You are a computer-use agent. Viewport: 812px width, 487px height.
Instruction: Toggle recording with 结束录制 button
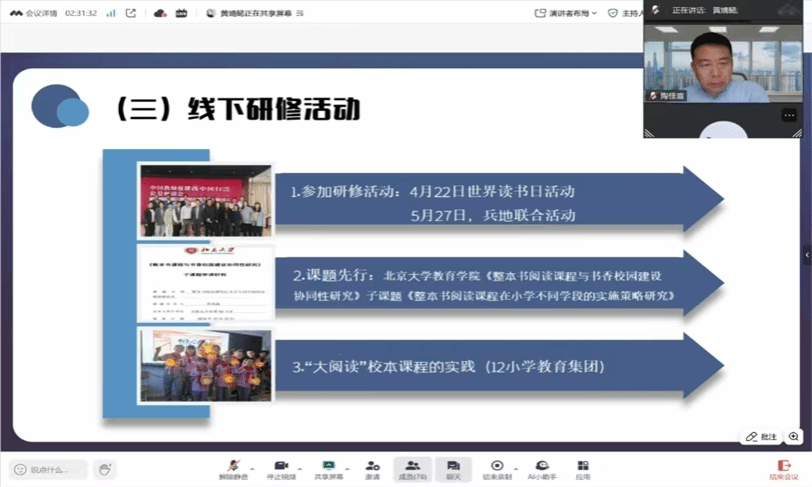point(496,468)
